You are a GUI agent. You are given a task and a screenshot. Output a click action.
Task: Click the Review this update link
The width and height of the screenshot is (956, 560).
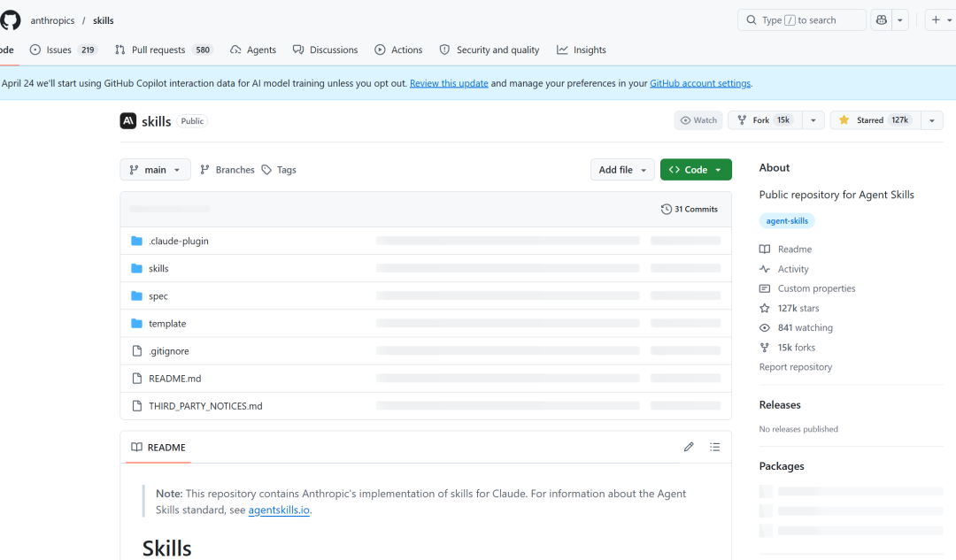pyautogui.click(x=449, y=83)
